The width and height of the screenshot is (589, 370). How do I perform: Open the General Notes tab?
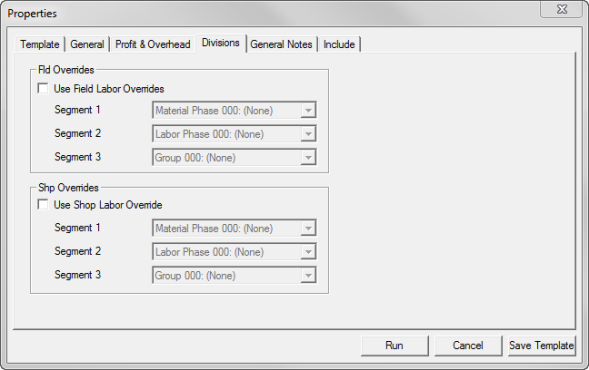click(281, 44)
